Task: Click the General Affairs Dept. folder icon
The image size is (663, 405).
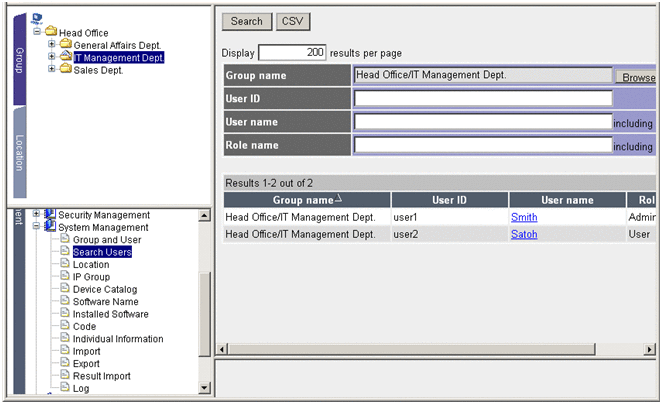Action: pos(65,45)
